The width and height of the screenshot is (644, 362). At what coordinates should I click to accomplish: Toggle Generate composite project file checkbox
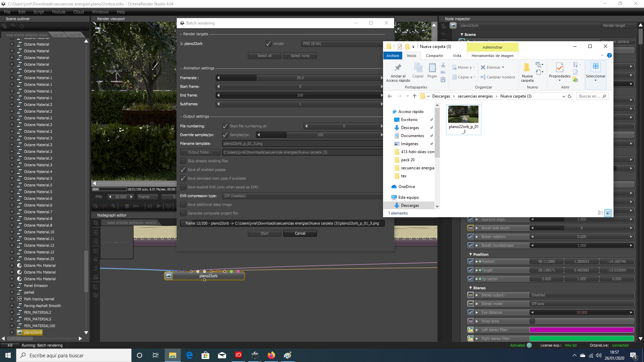[183, 213]
